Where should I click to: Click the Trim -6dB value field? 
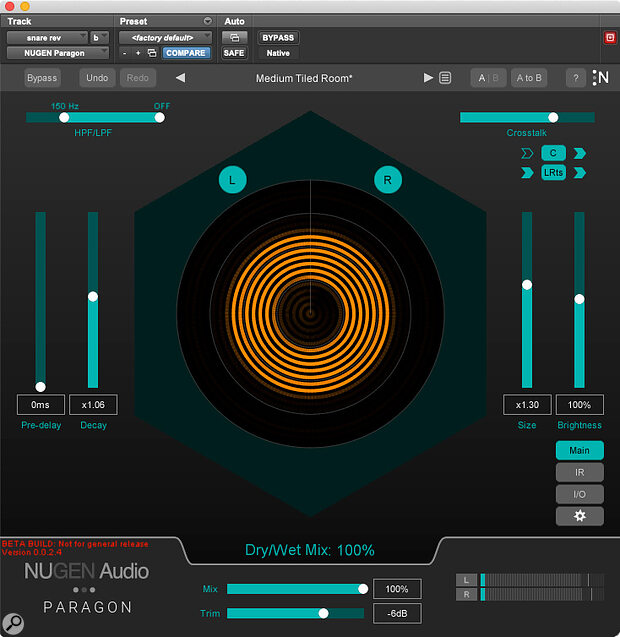pos(397,613)
